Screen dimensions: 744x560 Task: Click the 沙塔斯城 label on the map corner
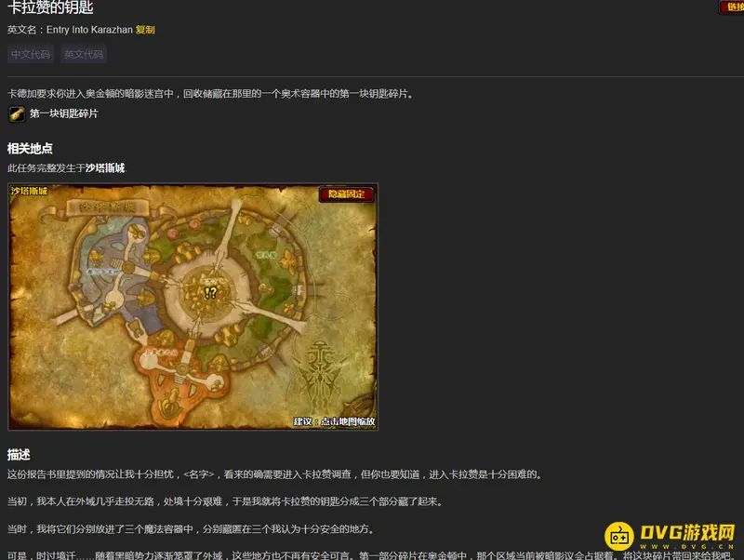click(x=29, y=191)
